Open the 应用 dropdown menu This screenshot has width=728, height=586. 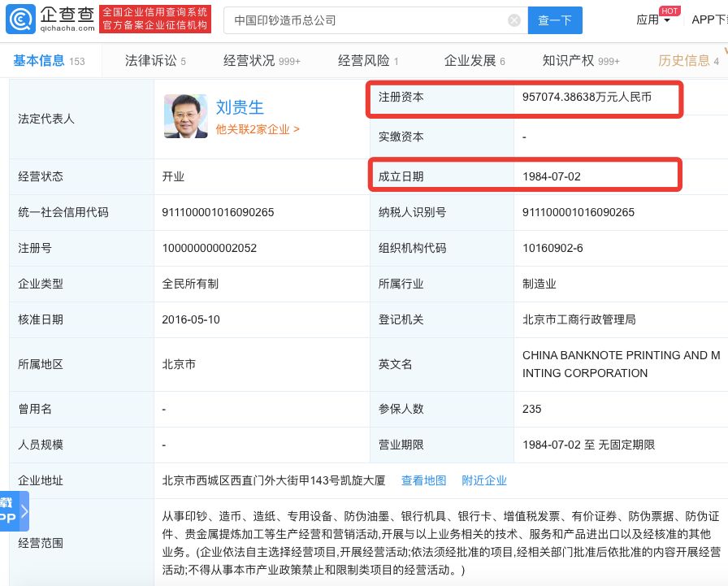coord(648,20)
